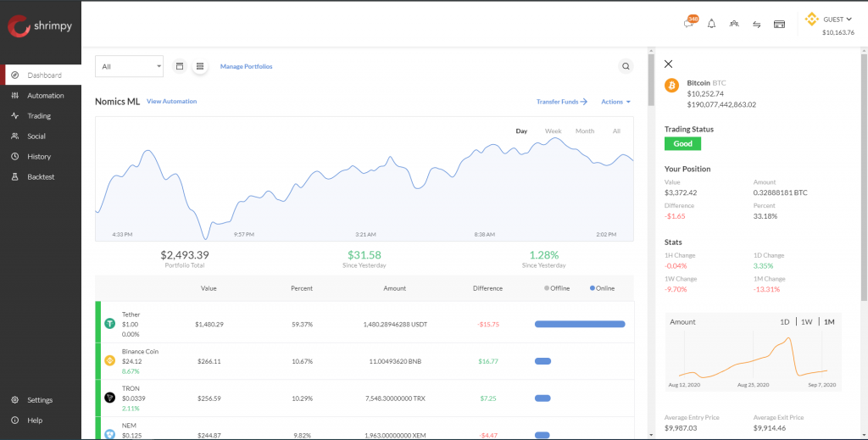Click the Binance exchange logo icon
Image resolution: width=868 pixels, height=440 pixels.
coord(811,19)
